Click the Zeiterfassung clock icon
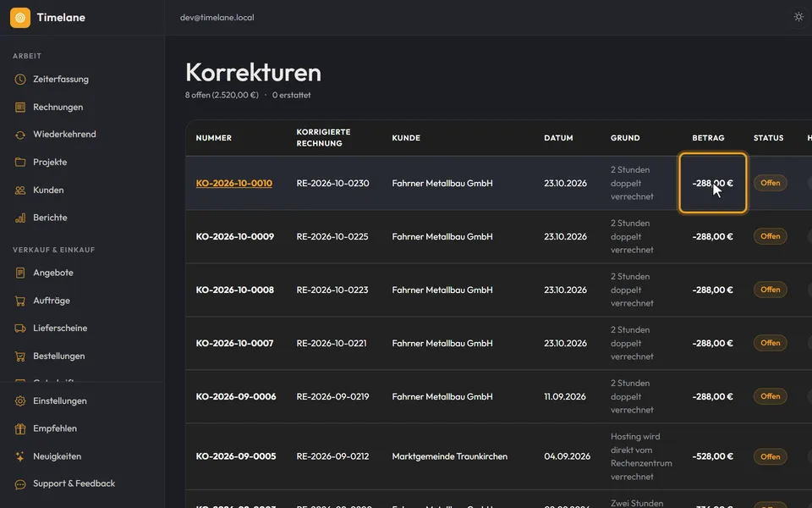This screenshot has height=508, width=812. 20,80
